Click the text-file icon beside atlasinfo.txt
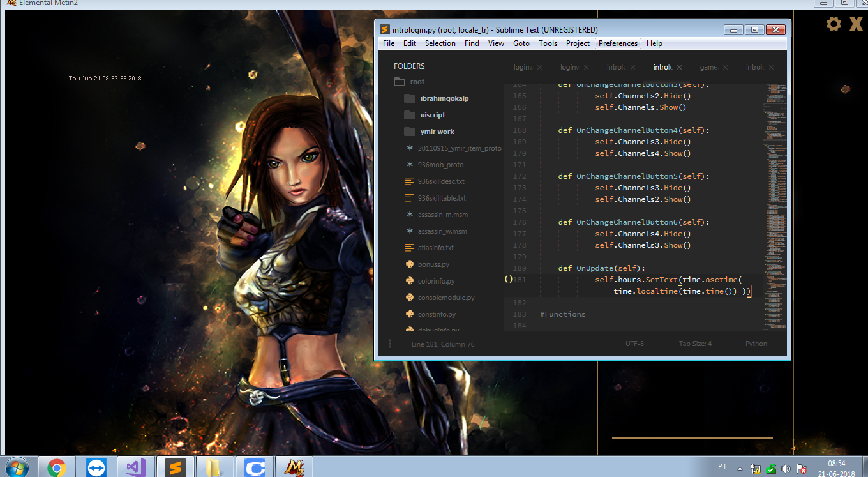 coord(410,248)
